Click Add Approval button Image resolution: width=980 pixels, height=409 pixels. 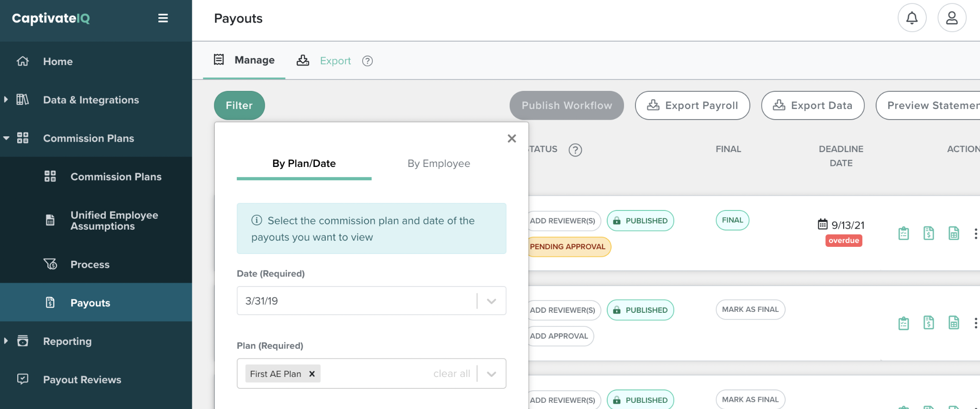[x=560, y=336]
